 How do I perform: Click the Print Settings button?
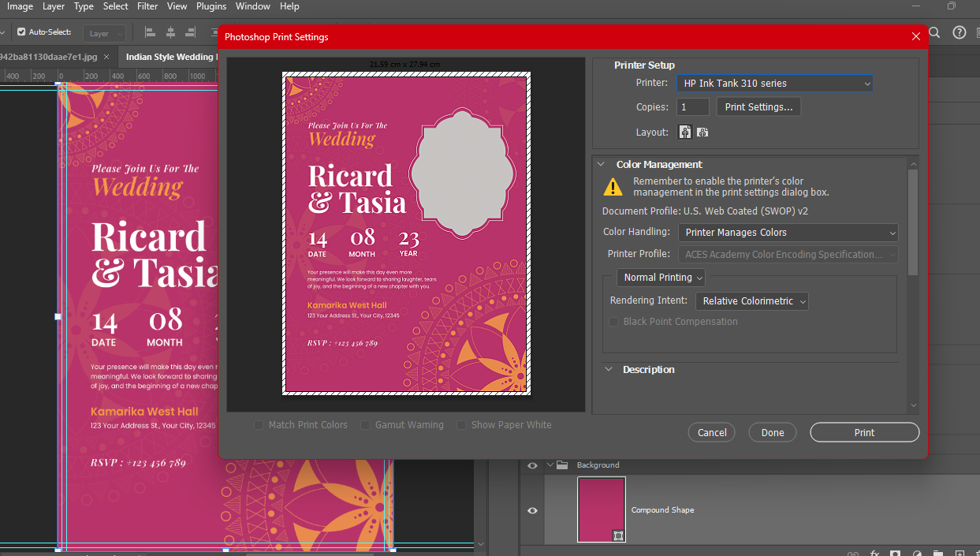tap(758, 106)
